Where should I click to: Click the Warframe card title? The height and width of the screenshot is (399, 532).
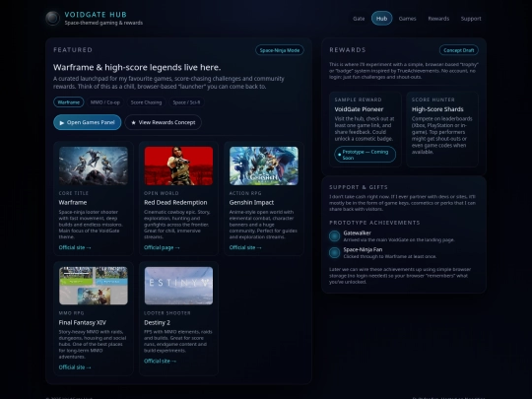point(73,203)
